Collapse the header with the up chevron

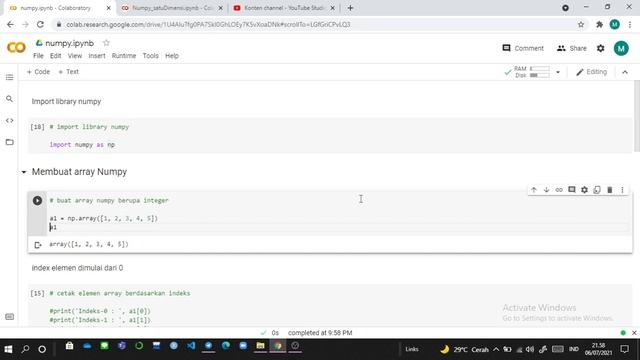[625, 72]
